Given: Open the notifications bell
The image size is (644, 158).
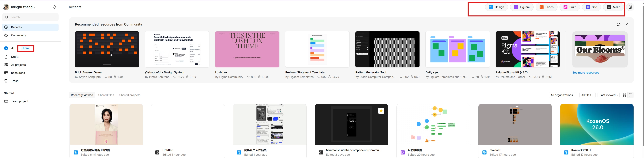Looking at the screenshot, I should [x=55, y=7].
